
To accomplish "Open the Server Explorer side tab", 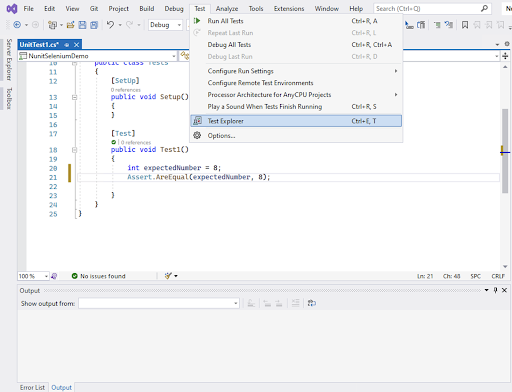I will pyautogui.click(x=9, y=60).
